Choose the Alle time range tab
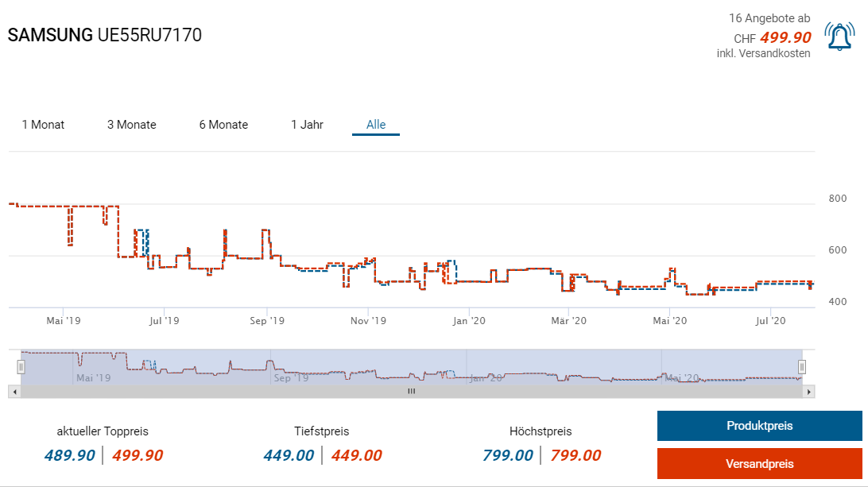 [376, 125]
